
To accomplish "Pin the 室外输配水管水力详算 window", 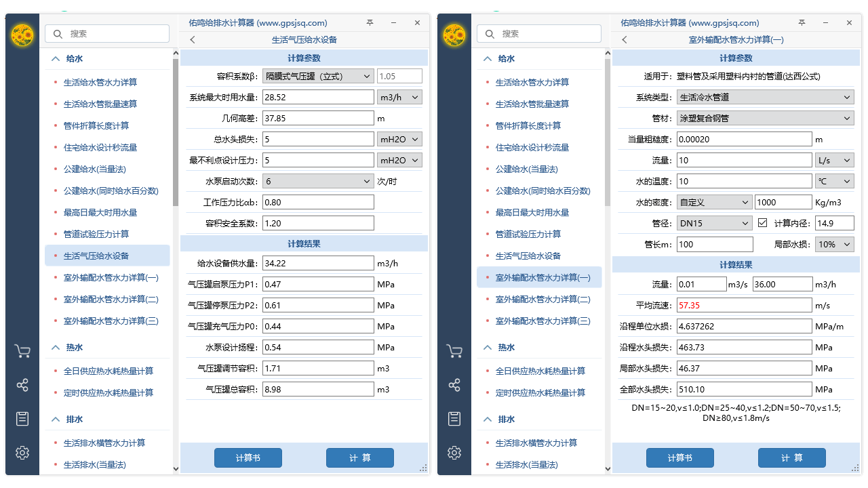I will click(x=802, y=22).
